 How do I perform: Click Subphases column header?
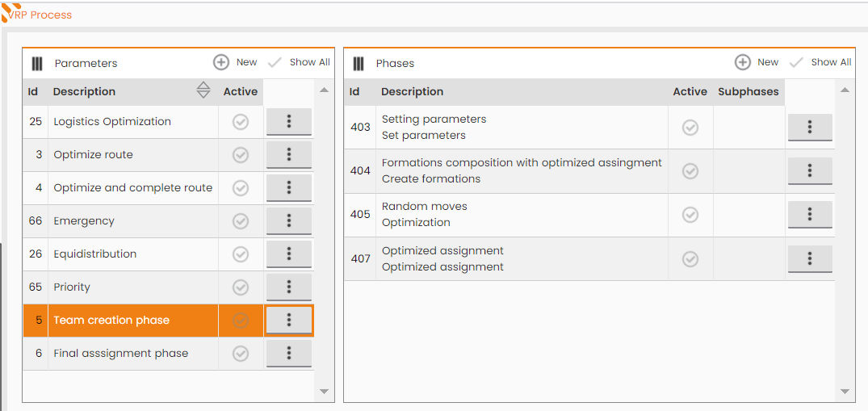pos(748,91)
